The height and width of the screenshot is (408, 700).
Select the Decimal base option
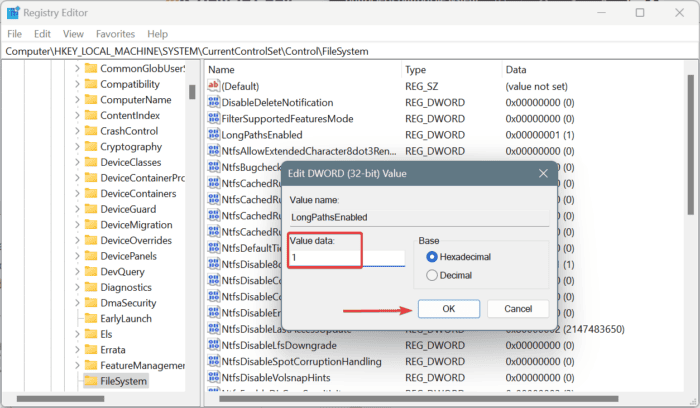[432, 275]
